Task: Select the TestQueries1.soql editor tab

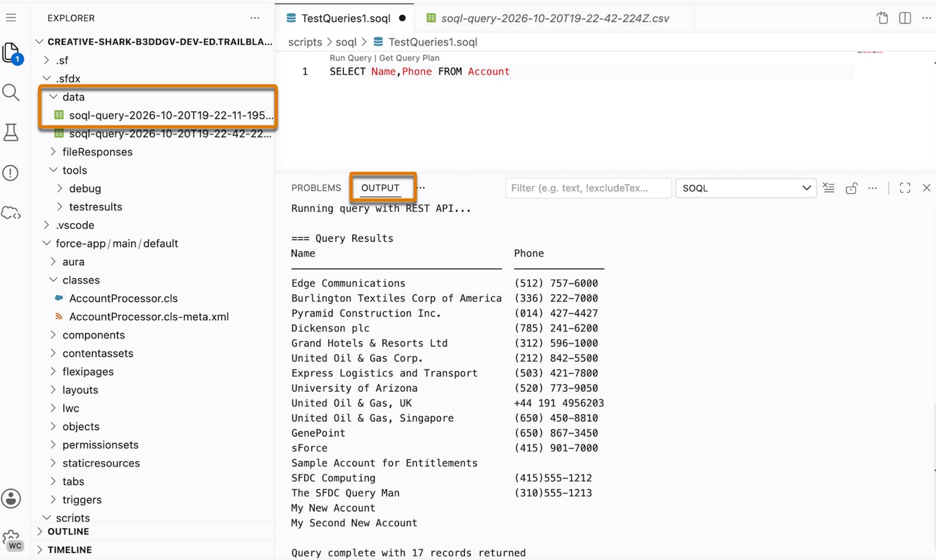Action: tap(345, 18)
